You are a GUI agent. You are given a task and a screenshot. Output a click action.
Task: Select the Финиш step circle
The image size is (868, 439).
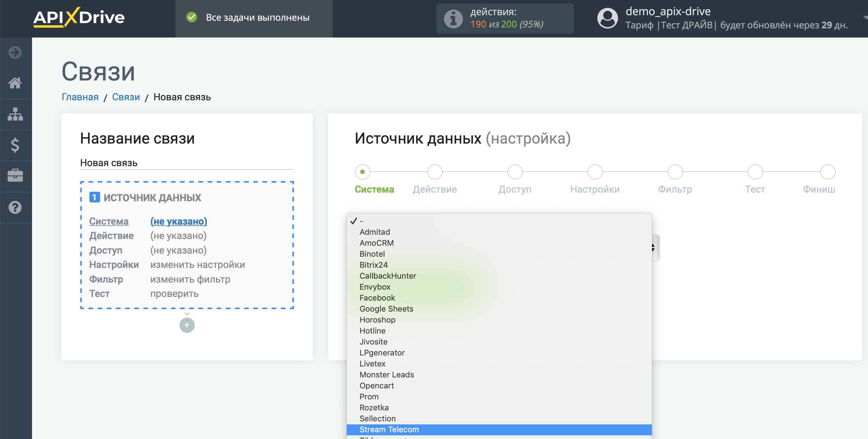(x=828, y=172)
